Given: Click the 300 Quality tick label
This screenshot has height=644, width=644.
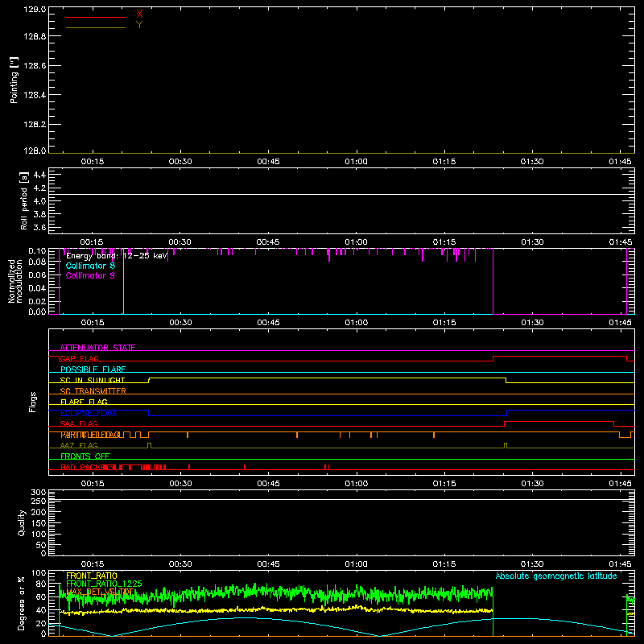Looking at the screenshot, I should [x=39, y=493].
